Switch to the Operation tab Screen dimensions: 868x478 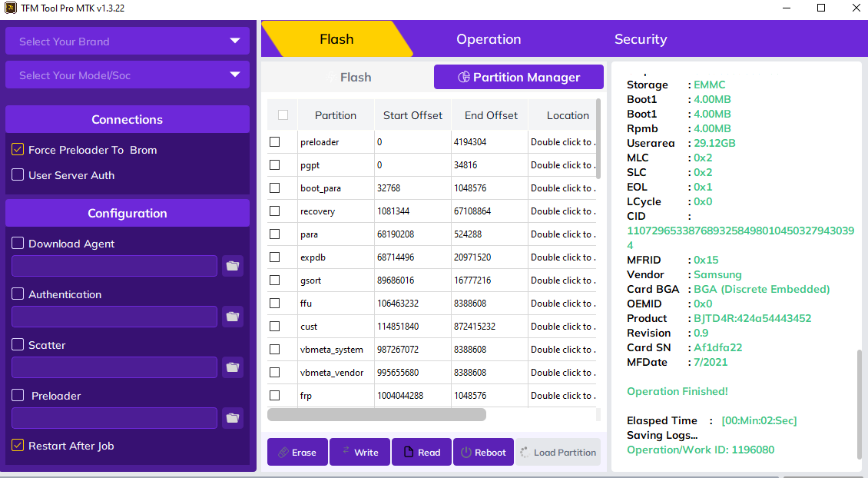[489, 39]
